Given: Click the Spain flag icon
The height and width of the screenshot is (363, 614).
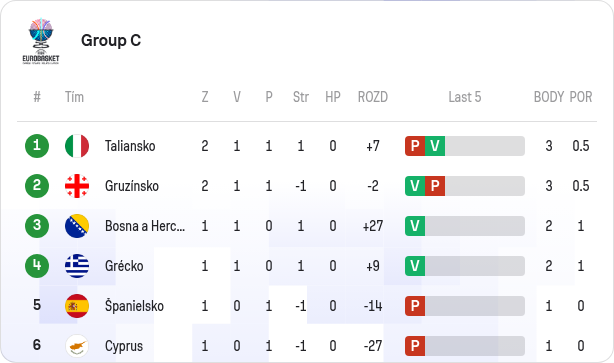Looking at the screenshot, I should coord(77,306).
